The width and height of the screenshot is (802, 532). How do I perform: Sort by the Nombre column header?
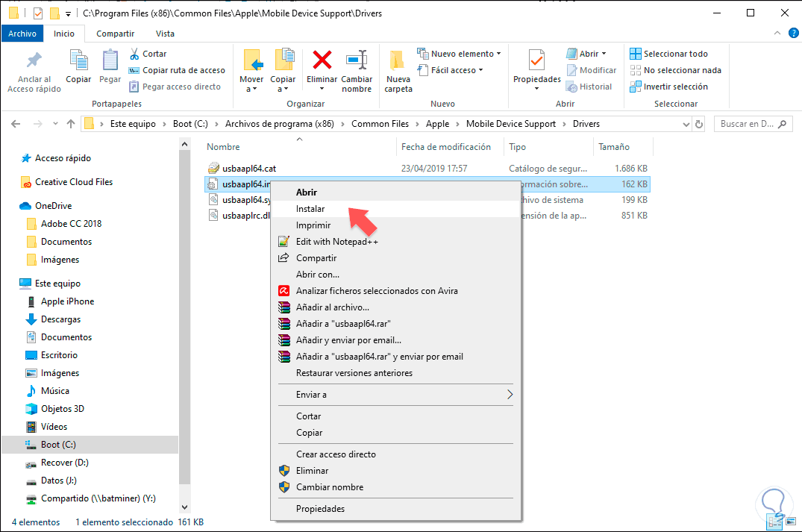click(x=223, y=147)
